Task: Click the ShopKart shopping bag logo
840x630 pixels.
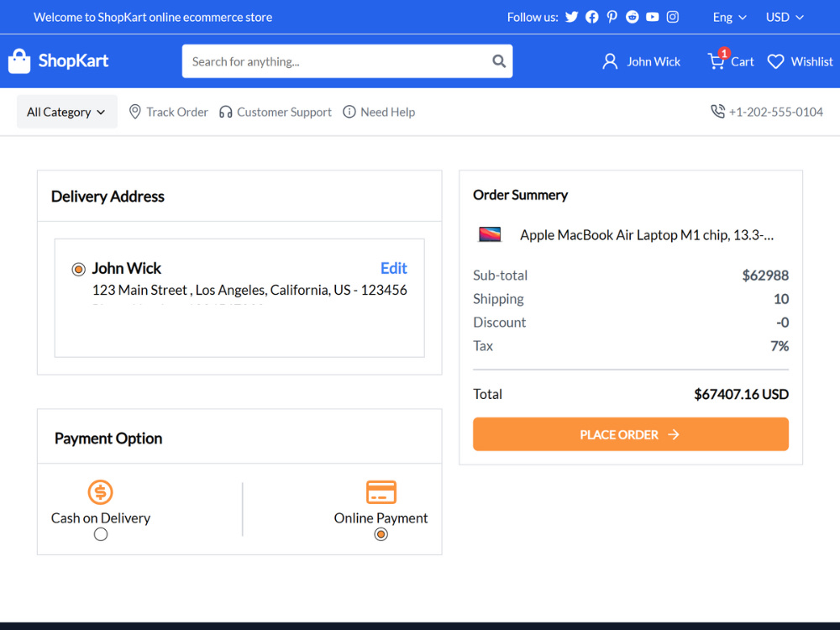Action: 19,61
